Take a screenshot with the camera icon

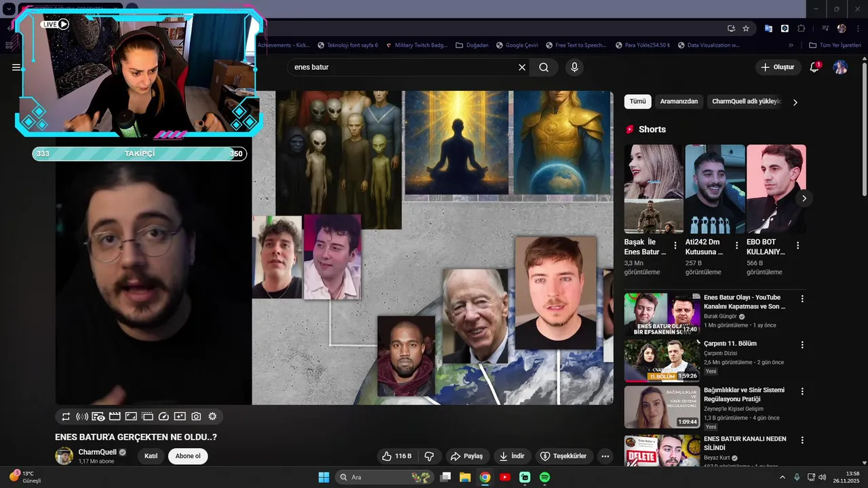(196, 417)
